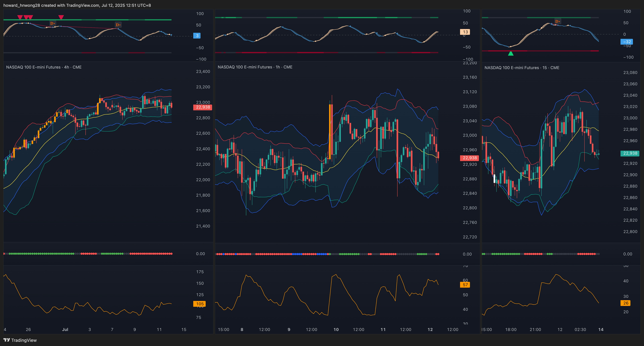The width and height of the screenshot is (644, 346).
Task: Click the 22,000 level on the 4h price axis
Action: (203, 180)
